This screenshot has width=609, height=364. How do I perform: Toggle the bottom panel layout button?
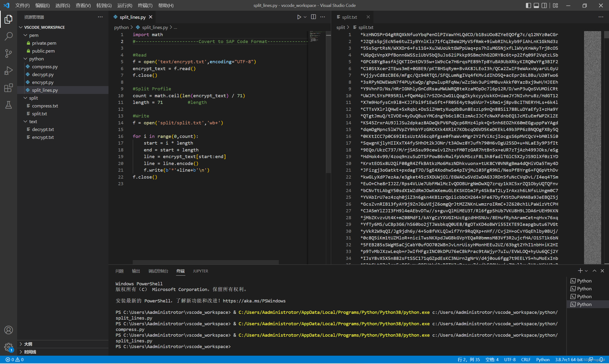pos(536,5)
